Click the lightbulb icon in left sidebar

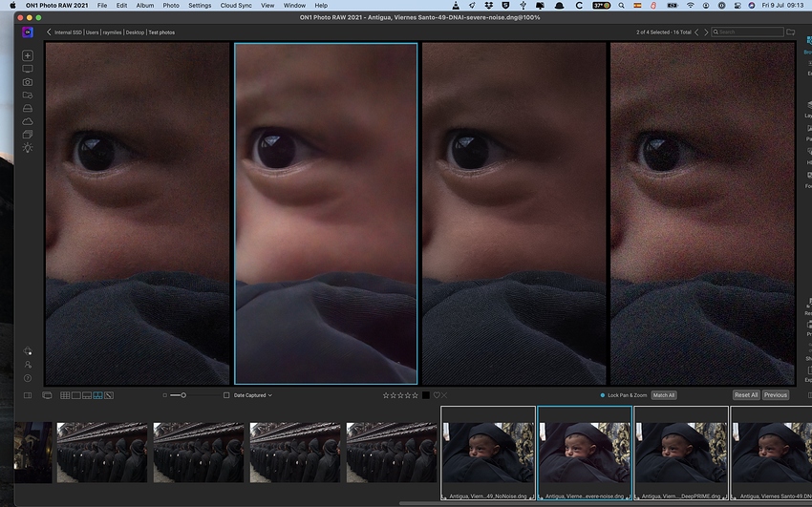click(28, 148)
